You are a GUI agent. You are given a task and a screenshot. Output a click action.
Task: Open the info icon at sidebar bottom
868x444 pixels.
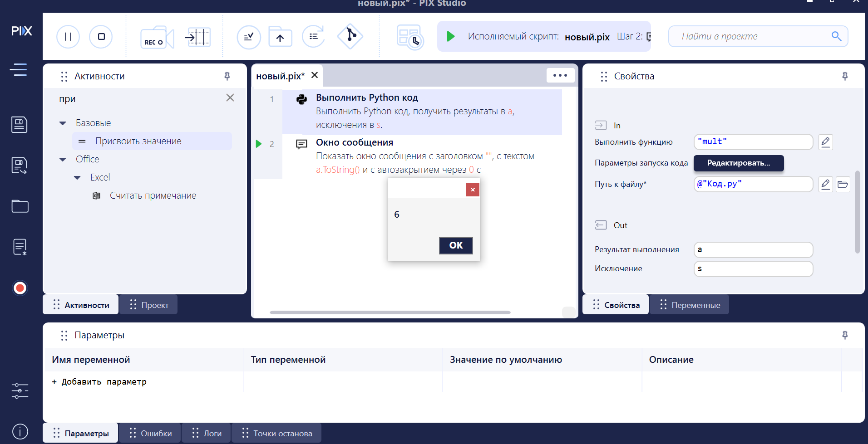click(20, 431)
